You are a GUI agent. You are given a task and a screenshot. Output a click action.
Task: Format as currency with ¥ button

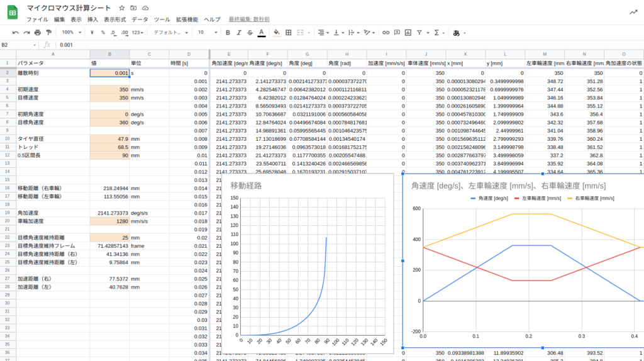click(92, 33)
